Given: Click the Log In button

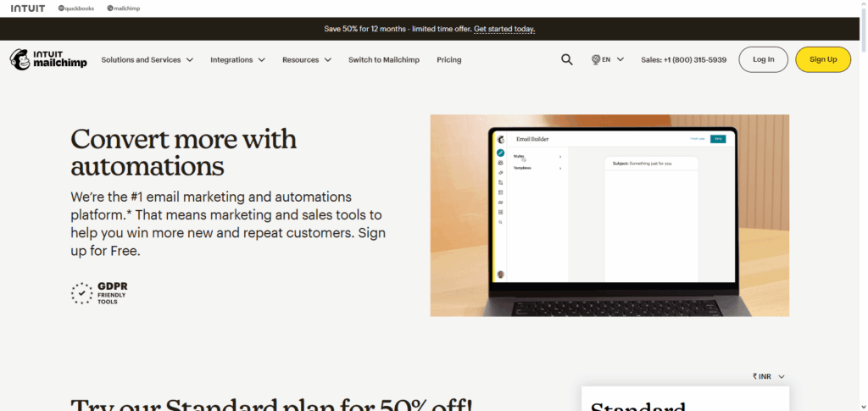Looking at the screenshot, I should coord(764,59).
